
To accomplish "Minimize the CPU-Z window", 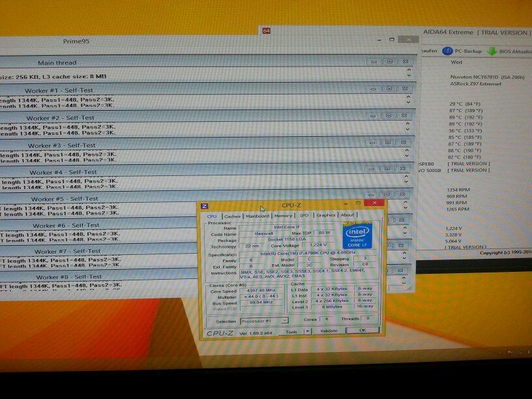I will (346, 203).
